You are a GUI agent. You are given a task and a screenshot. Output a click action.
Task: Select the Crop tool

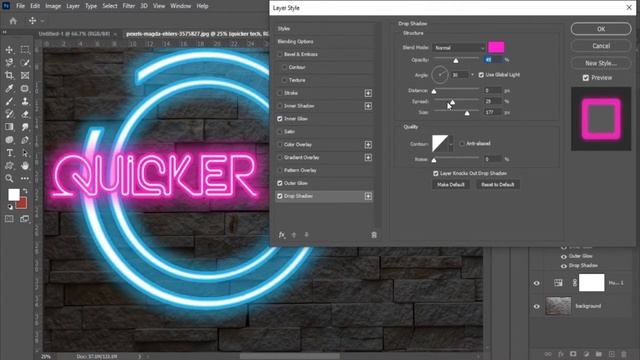click(x=9, y=76)
